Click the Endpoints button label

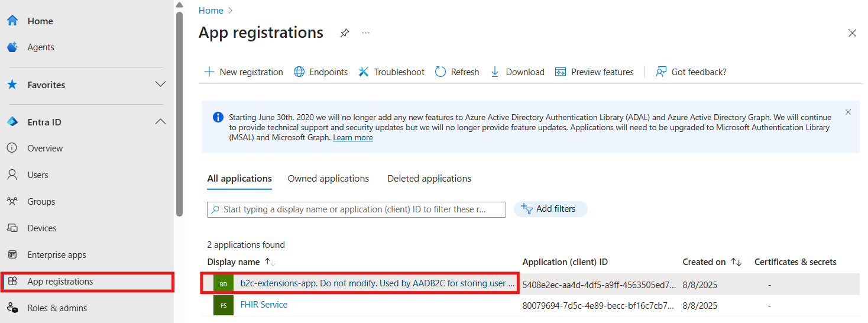(x=329, y=72)
